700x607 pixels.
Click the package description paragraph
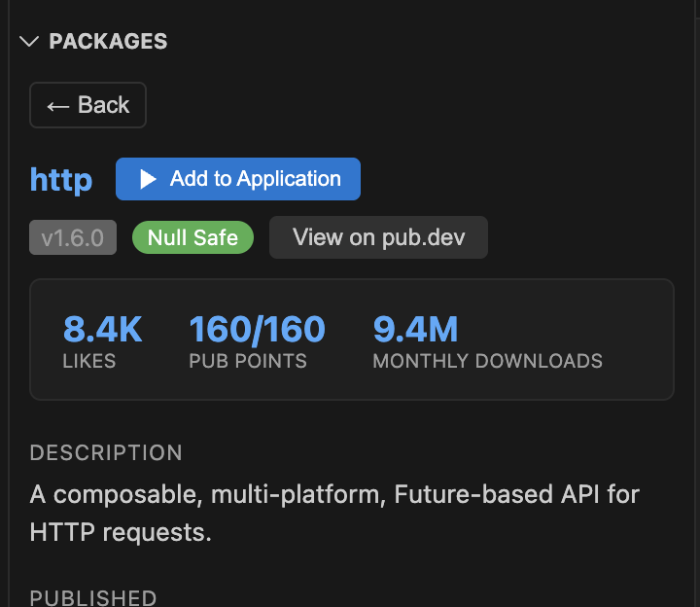pyautogui.click(x=334, y=514)
